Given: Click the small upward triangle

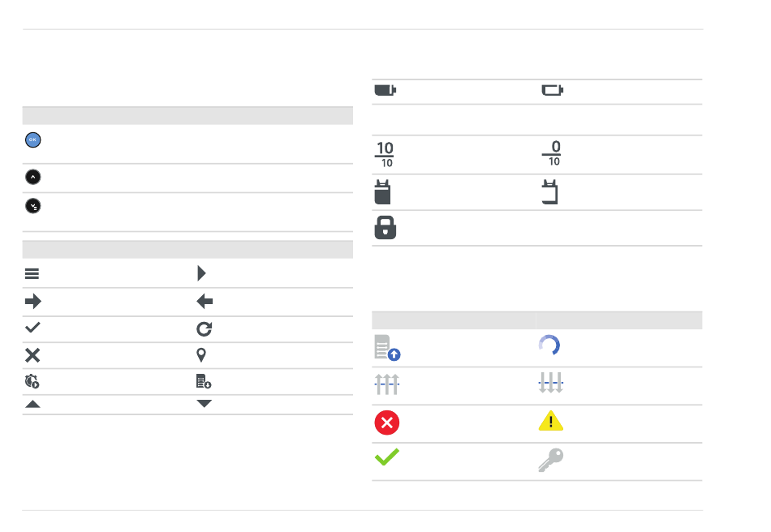Looking at the screenshot, I should click(x=32, y=405).
